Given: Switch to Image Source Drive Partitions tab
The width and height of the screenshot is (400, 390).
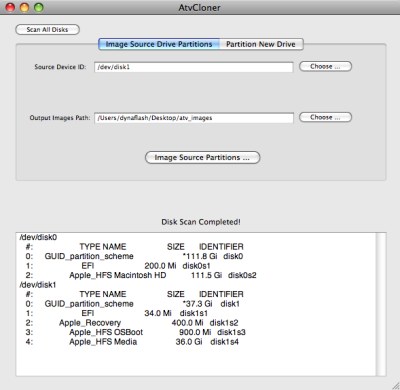Looking at the screenshot, I should pyautogui.click(x=159, y=44).
